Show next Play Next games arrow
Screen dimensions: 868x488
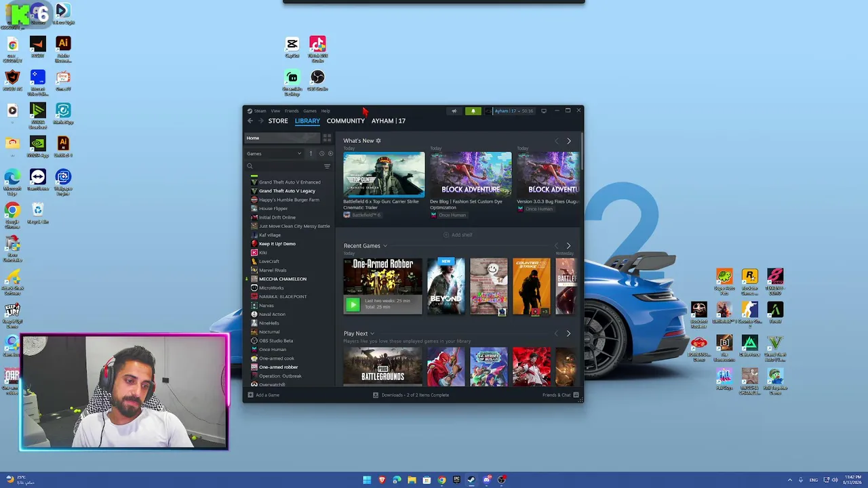[x=568, y=333]
